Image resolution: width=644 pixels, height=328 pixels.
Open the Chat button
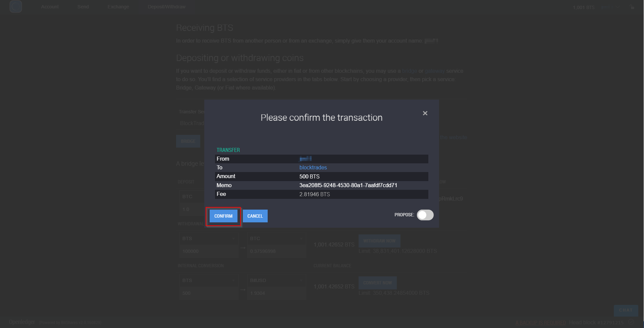626,310
